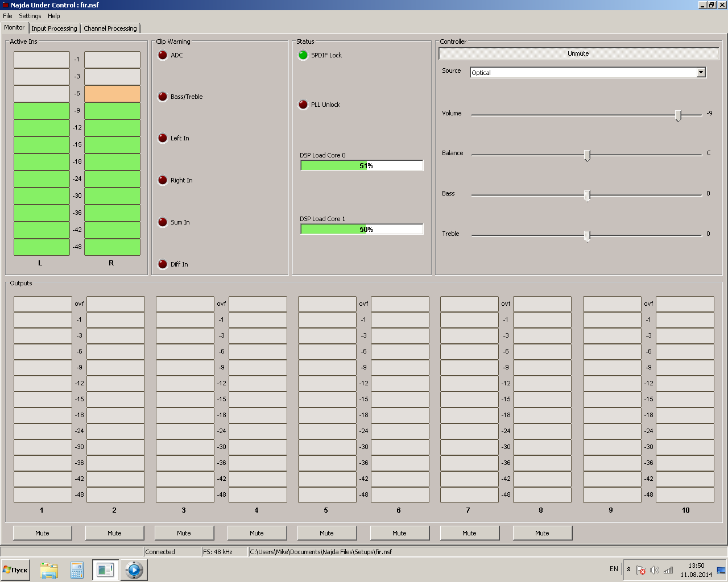Switch to the Input Processing tab
Viewport: 728px width, 582px height.
pos(54,28)
